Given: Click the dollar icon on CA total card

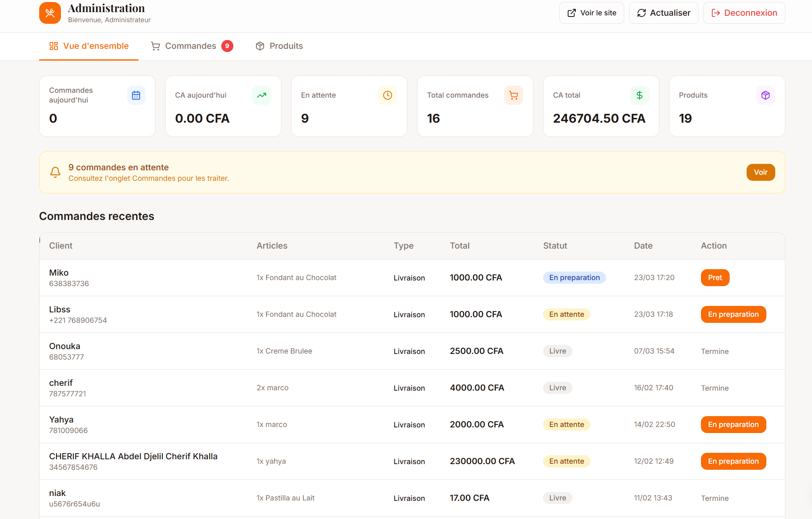Looking at the screenshot, I should (639, 95).
